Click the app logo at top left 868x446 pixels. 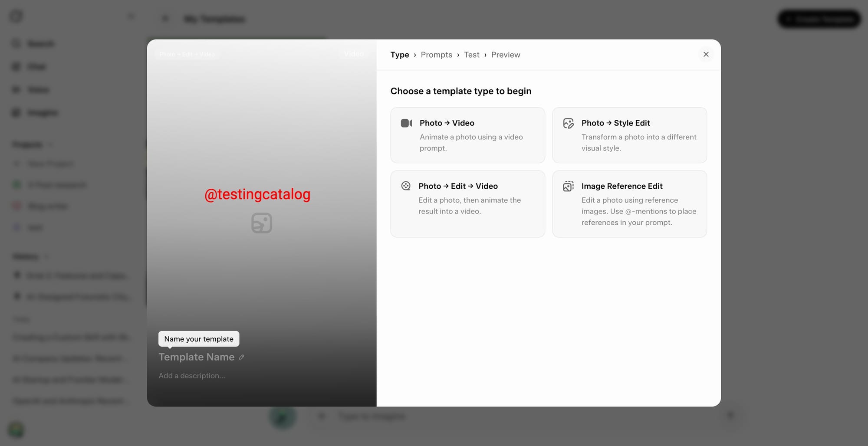coord(16,16)
